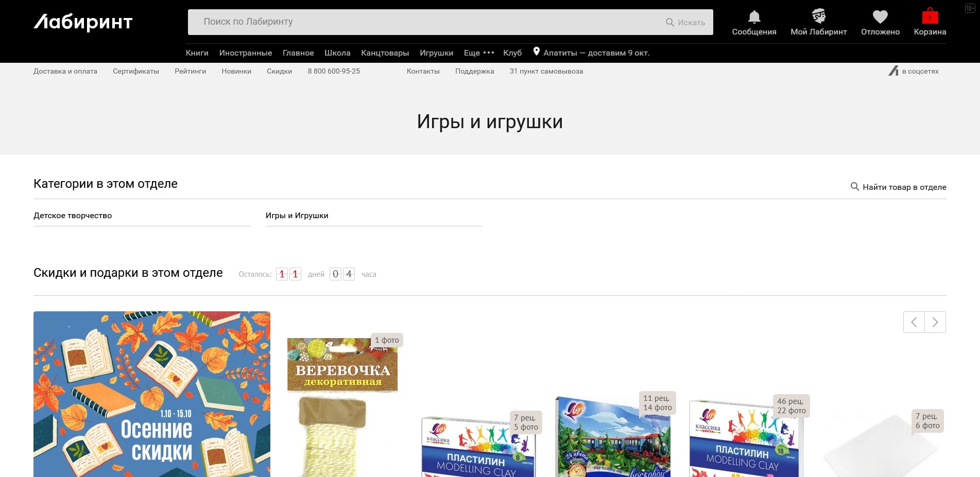980x477 pixels.
Task: Open Скидки page in secondary menu
Action: tap(280, 71)
